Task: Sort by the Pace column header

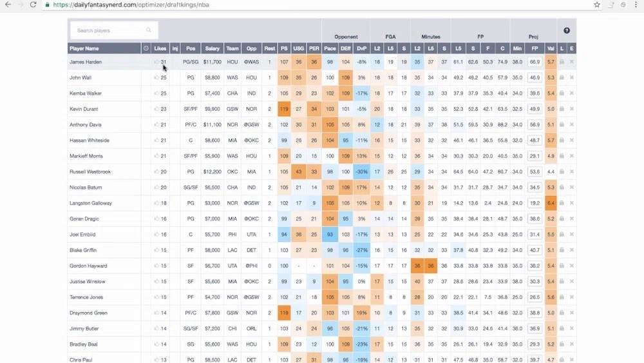Action: 330,48
